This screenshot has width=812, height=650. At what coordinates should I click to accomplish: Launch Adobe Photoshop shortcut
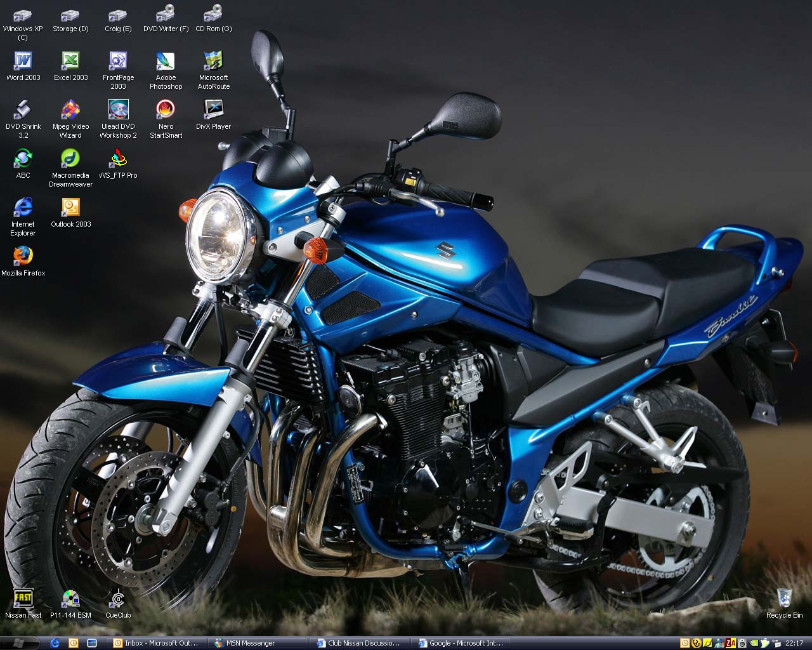(166, 70)
